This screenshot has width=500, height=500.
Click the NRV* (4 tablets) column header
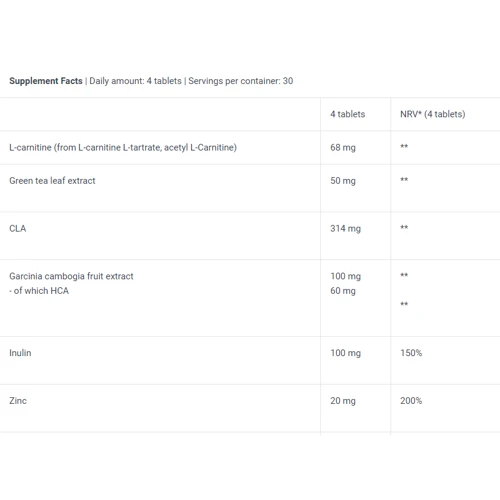pyautogui.click(x=433, y=114)
